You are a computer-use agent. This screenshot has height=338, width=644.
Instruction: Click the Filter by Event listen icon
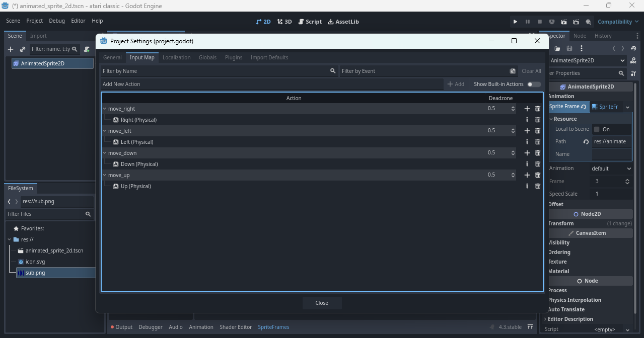pos(513,71)
